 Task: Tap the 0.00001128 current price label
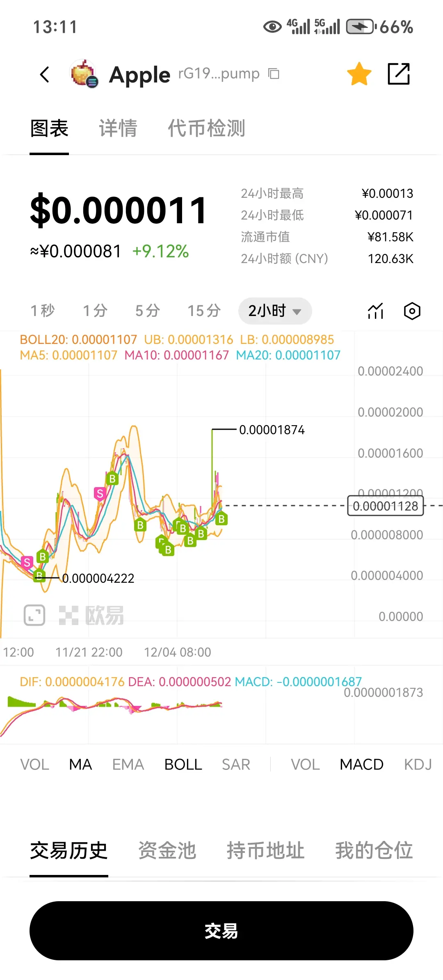pyautogui.click(x=386, y=506)
